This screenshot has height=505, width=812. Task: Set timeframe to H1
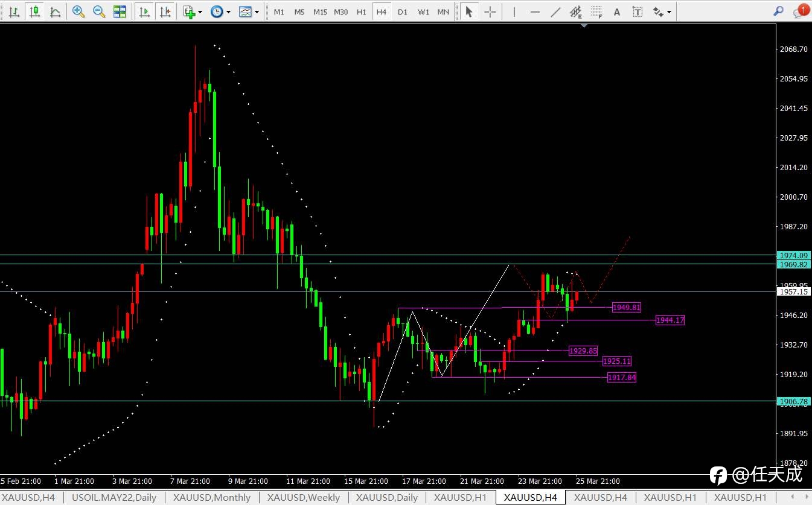click(362, 11)
